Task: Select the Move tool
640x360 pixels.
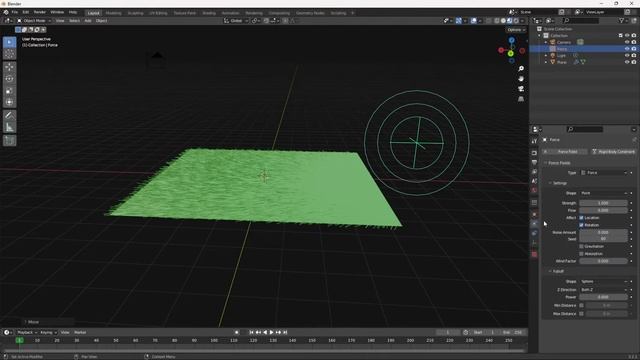Action: (x=9, y=67)
